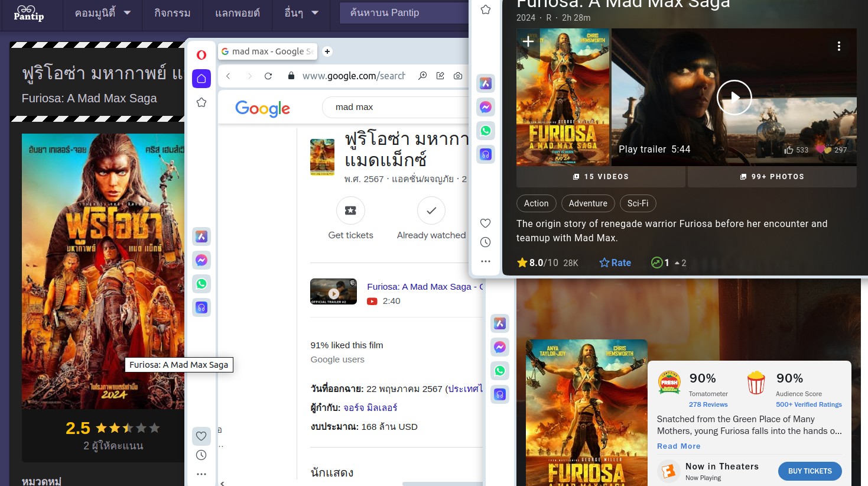Viewport: 868px width, 486px height.
Task: Add Furiosa to IMDb watchlist via plus ribbon
Action: click(528, 41)
